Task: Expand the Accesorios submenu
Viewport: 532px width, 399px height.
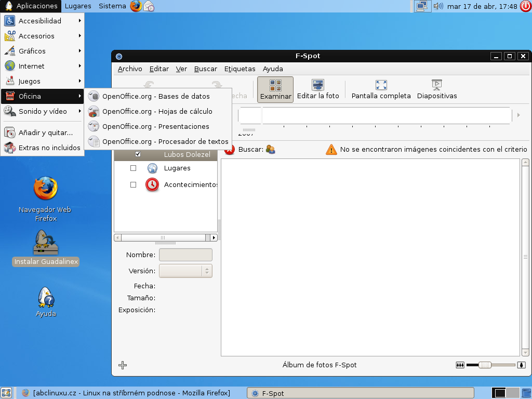Action: [42, 36]
